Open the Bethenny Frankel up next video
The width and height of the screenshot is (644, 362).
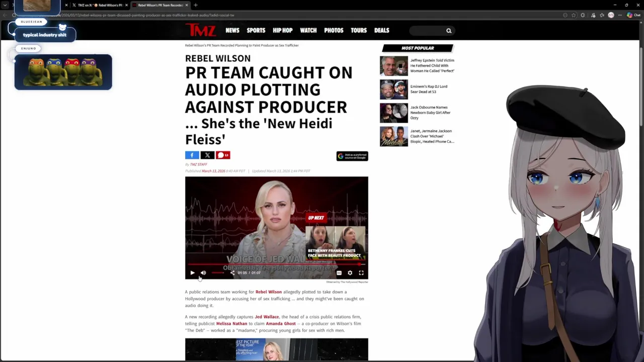point(335,243)
